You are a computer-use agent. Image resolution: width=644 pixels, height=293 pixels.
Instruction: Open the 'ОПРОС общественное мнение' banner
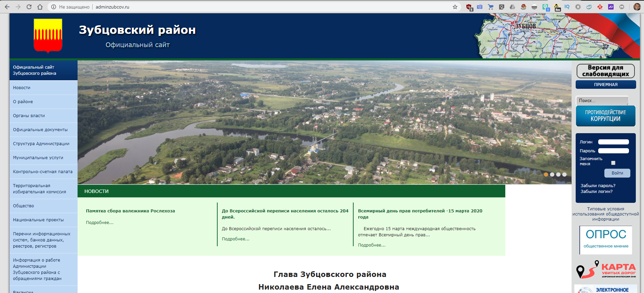606,240
